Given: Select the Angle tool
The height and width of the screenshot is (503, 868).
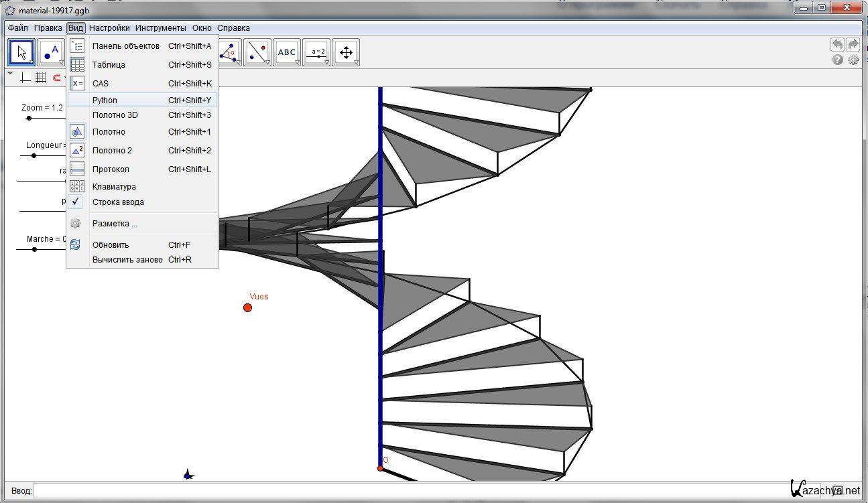Looking at the screenshot, I should tap(230, 52).
